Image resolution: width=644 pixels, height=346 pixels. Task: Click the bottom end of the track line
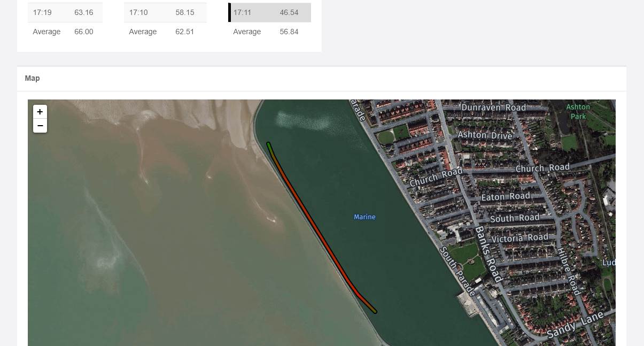374,311
